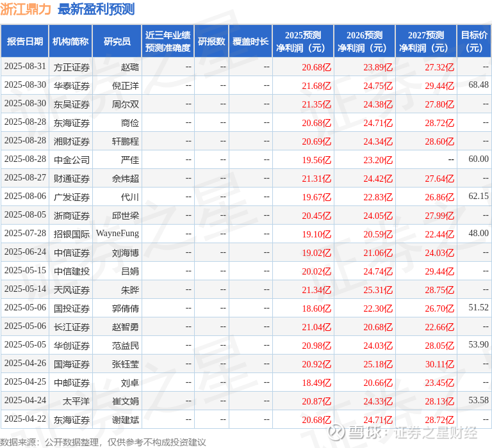Click target price 62.15
This screenshot has height=448, width=492.
click(479, 196)
